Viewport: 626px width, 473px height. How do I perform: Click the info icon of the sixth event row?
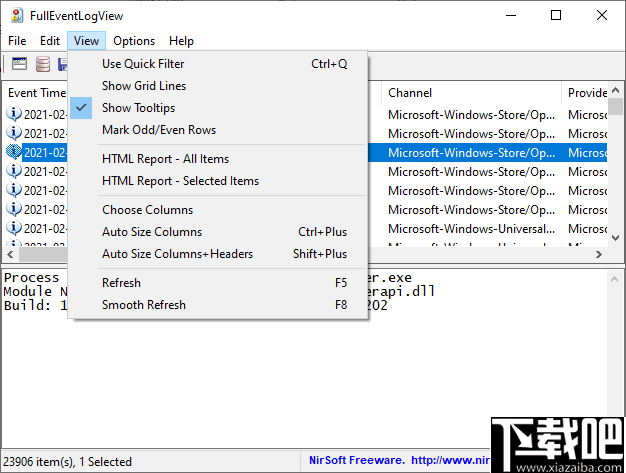click(14, 209)
